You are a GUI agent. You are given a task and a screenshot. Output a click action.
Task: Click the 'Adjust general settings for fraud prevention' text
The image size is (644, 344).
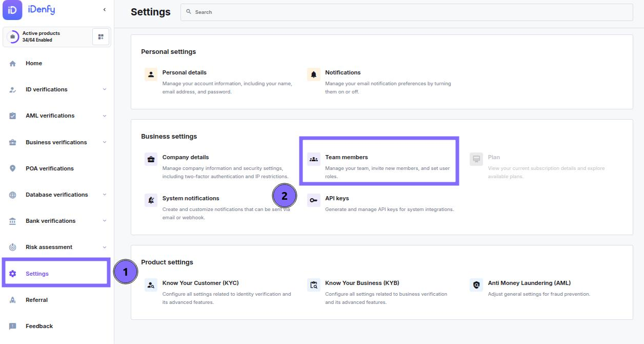tap(539, 294)
